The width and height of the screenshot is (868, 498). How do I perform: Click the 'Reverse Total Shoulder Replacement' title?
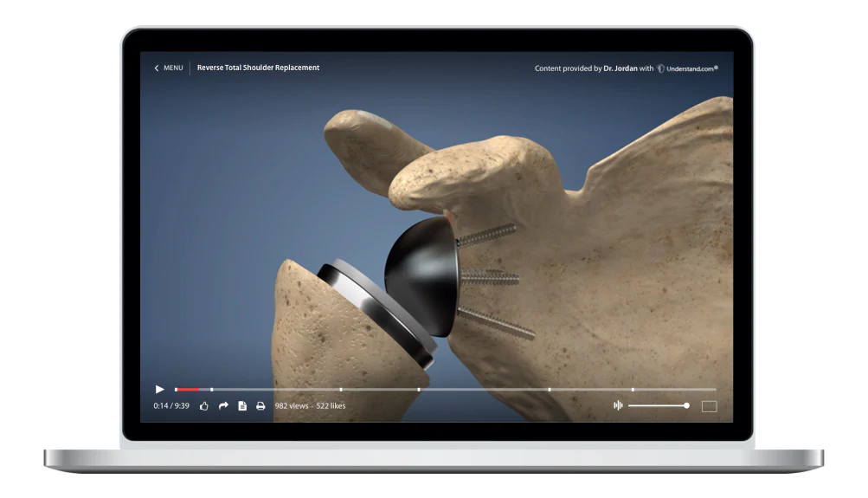tap(258, 68)
